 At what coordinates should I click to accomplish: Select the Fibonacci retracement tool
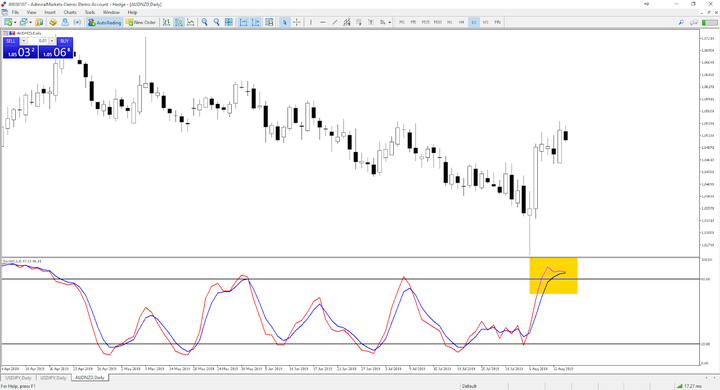pos(359,22)
